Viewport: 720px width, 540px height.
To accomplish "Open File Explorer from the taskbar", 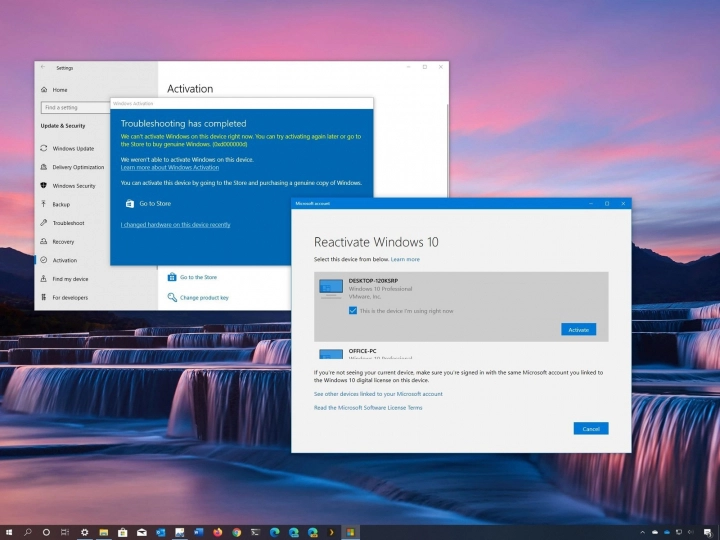I will tap(104, 532).
